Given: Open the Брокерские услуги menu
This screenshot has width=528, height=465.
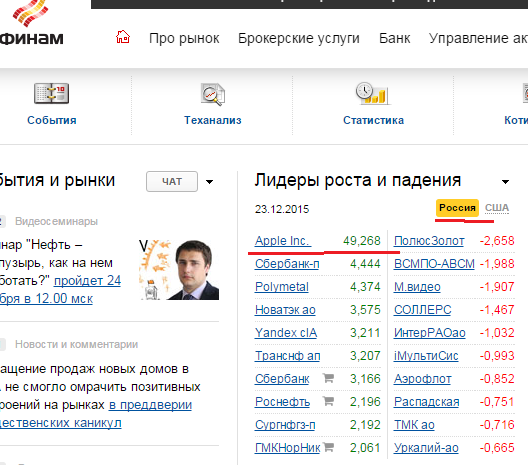Looking at the screenshot, I should [299, 38].
